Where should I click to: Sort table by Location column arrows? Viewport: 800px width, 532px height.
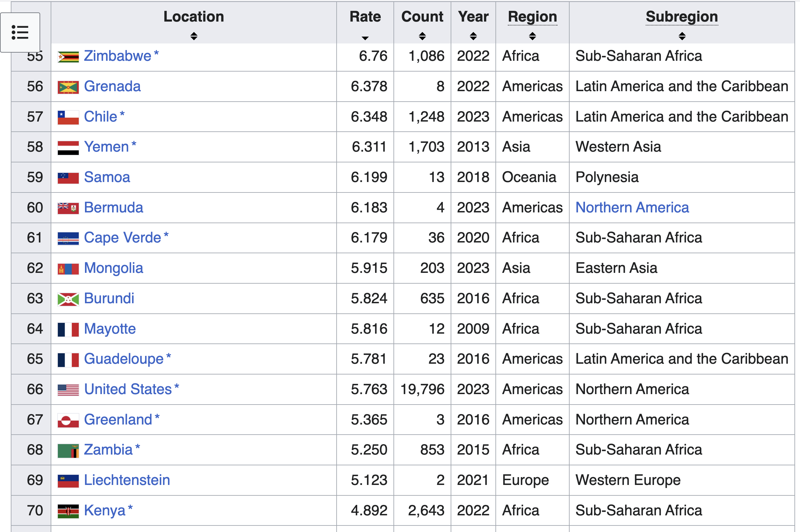tap(194, 36)
